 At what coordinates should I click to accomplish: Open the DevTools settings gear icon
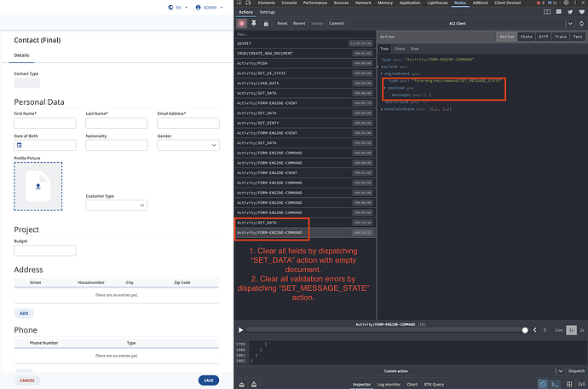click(566, 3)
